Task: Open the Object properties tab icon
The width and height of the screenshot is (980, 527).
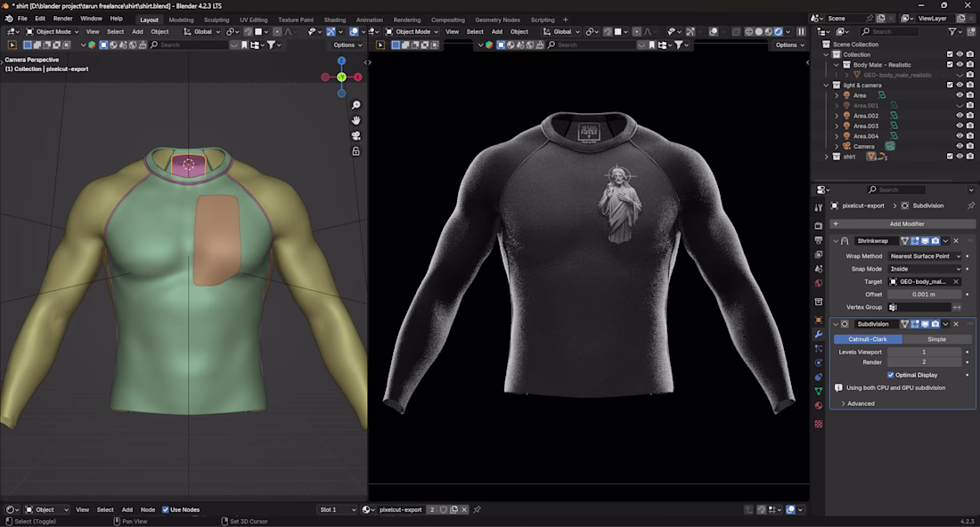Action: tap(819, 320)
